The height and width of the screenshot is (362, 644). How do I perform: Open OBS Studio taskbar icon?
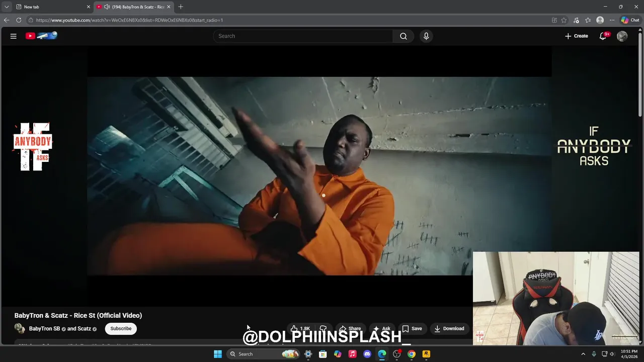coord(397,354)
